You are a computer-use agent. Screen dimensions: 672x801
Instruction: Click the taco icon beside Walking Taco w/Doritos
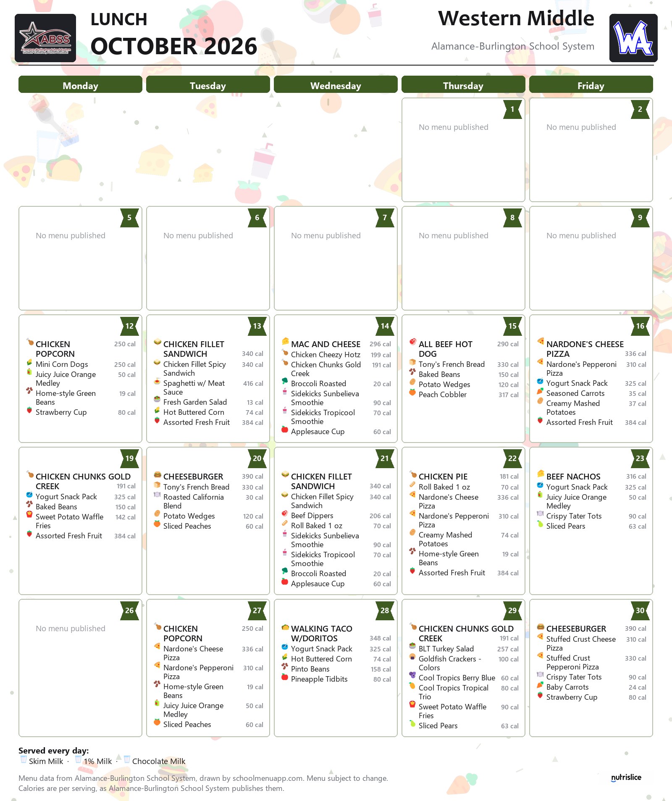tap(285, 627)
